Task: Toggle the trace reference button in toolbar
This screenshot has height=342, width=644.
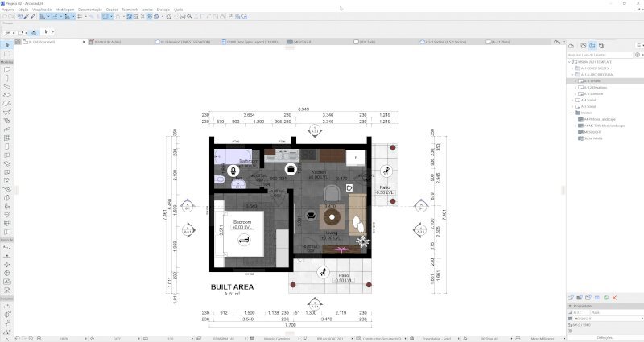Action: click(x=105, y=16)
